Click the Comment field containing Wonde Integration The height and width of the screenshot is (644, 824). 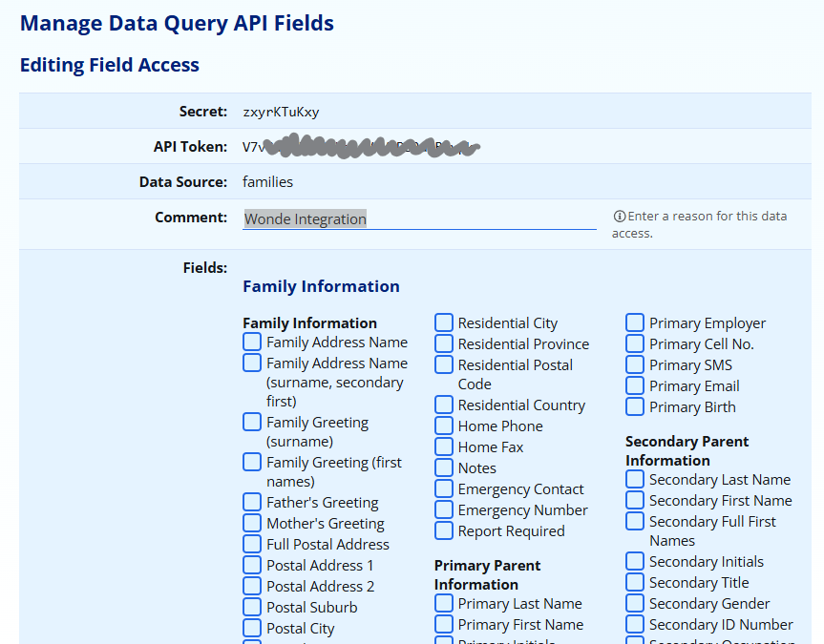pos(418,218)
